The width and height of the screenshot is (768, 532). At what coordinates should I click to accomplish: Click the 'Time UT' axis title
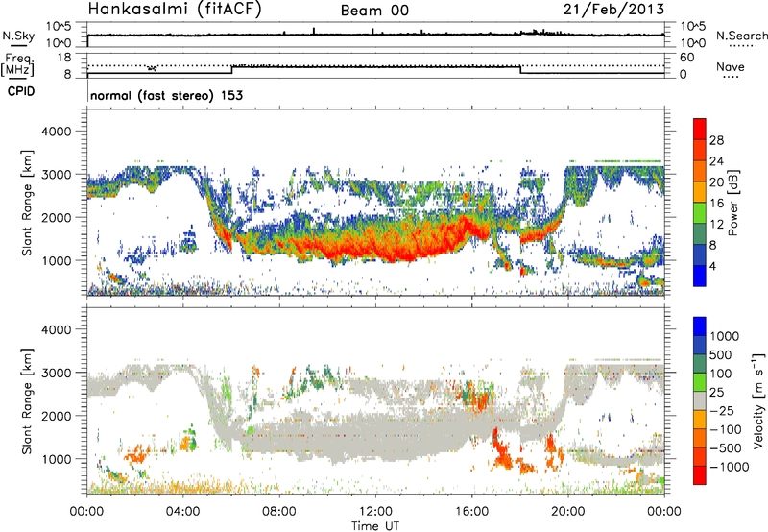point(375,526)
